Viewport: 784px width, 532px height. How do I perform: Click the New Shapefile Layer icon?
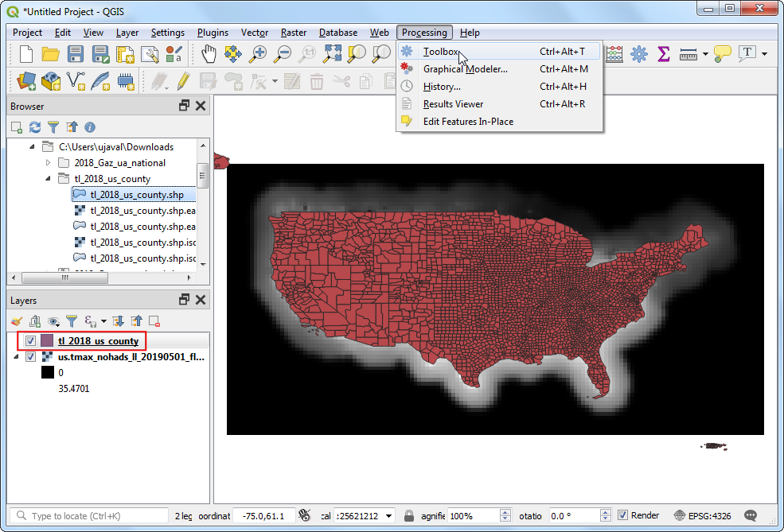coord(76,80)
